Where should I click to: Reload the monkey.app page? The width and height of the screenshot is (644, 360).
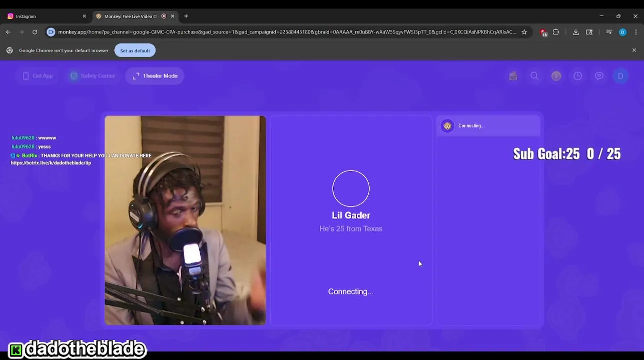point(35,32)
